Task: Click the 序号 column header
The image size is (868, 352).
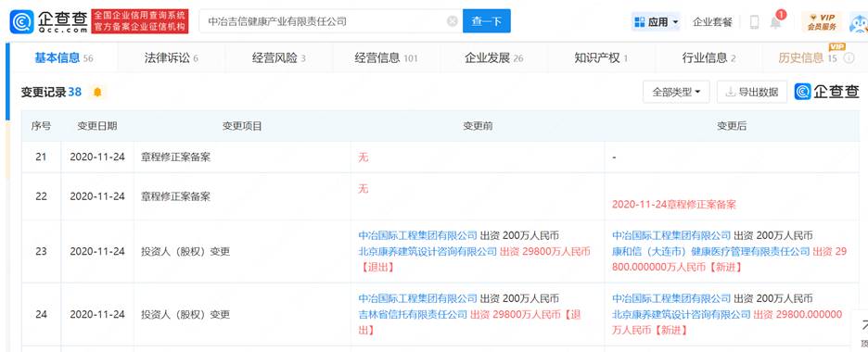Action: point(41,126)
